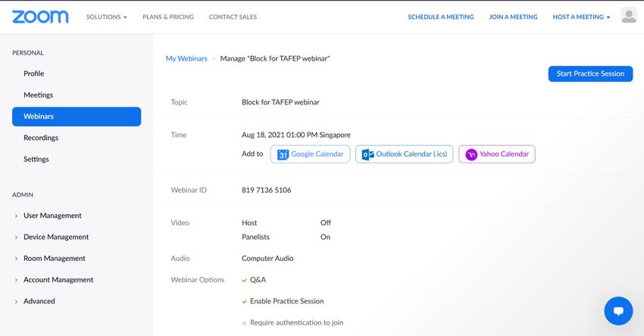The image size is (644, 336).
Task: Expand the Solutions dropdown
Action: coord(106,17)
